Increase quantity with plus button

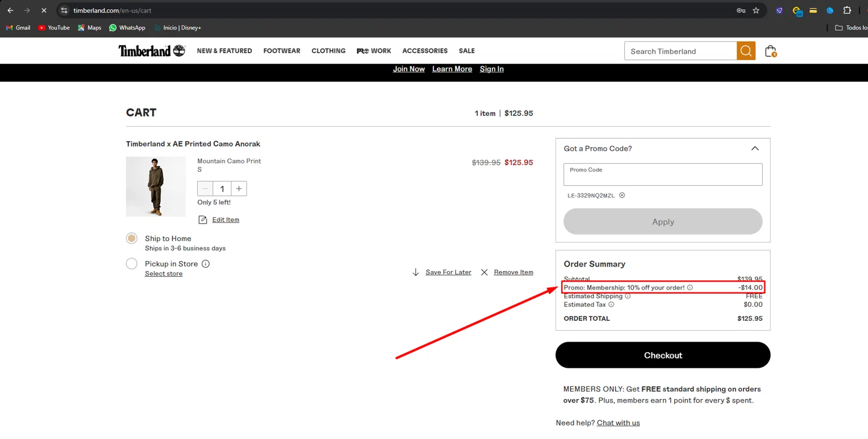tap(239, 189)
